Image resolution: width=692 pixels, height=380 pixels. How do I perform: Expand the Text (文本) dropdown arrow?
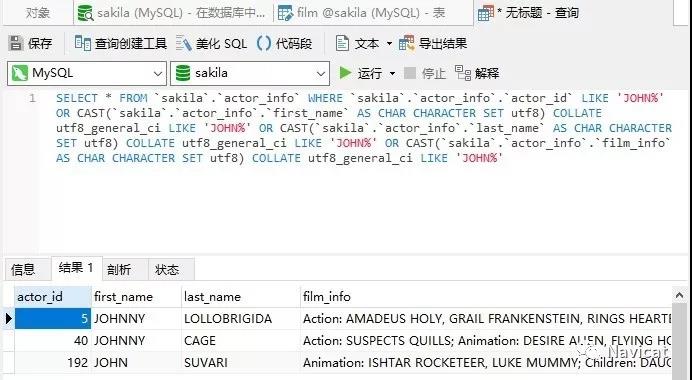[x=389, y=43]
